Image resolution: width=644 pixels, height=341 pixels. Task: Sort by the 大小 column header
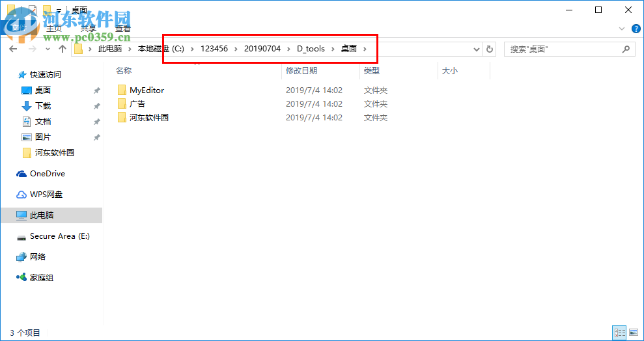(x=450, y=70)
